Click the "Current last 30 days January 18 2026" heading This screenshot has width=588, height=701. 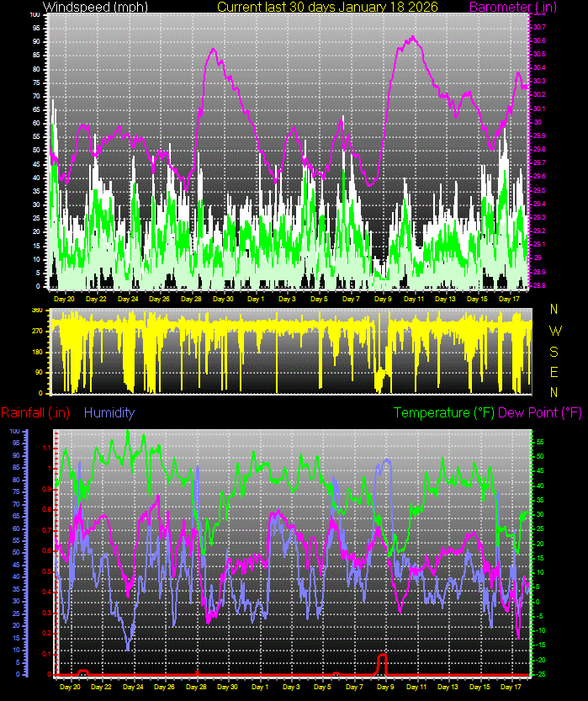(x=327, y=8)
